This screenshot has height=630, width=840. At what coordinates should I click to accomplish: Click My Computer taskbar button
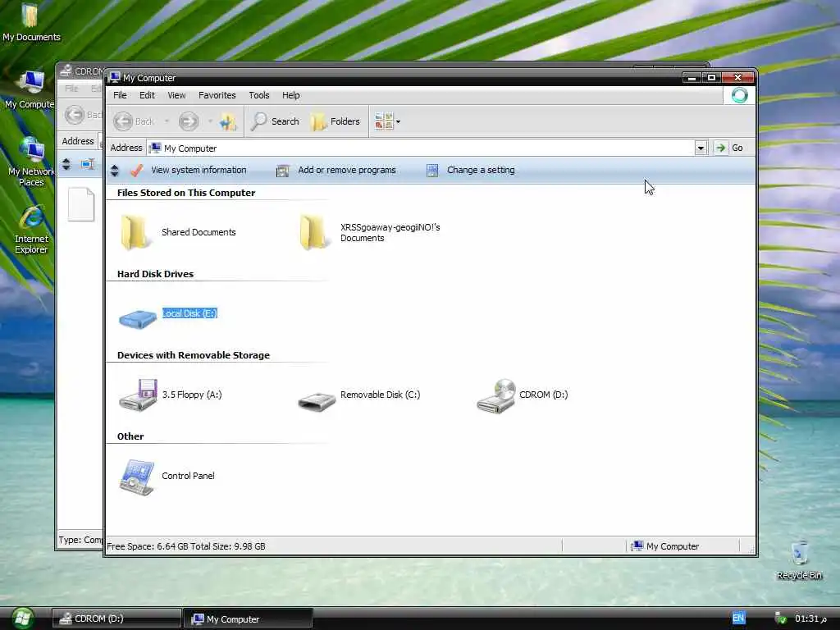point(248,619)
